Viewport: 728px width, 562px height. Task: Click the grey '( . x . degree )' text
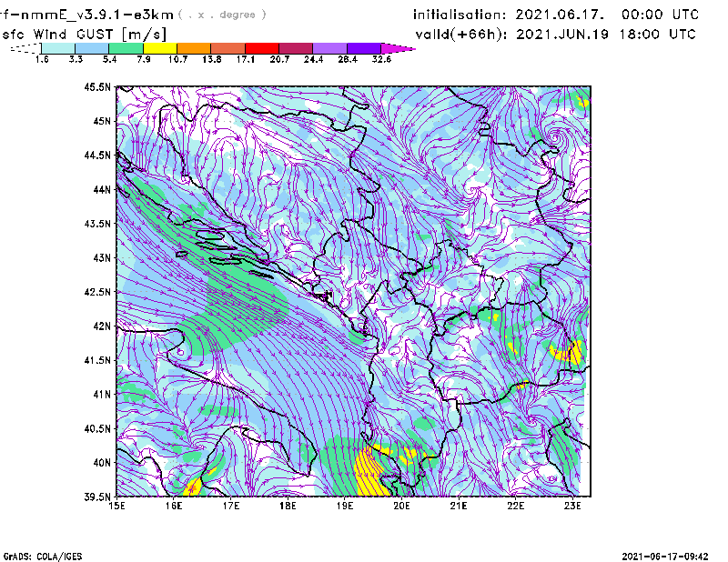(x=222, y=15)
